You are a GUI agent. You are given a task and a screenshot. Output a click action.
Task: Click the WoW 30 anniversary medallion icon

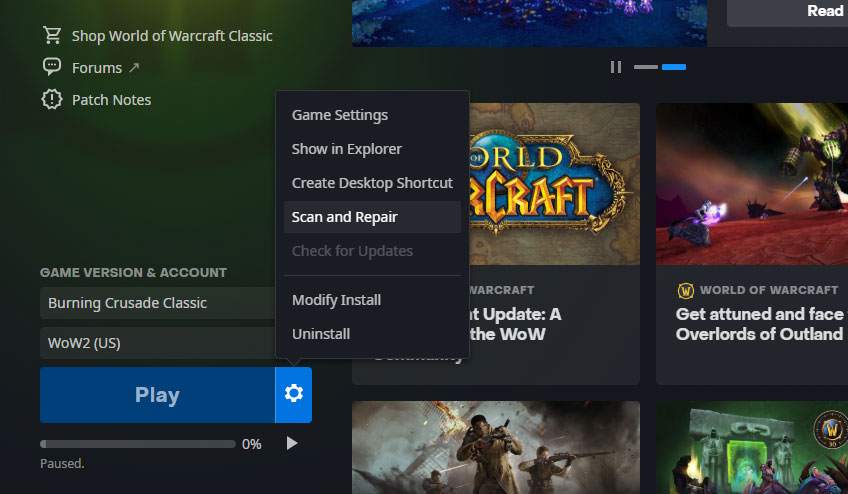pyautogui.click(x=831, y=430)
